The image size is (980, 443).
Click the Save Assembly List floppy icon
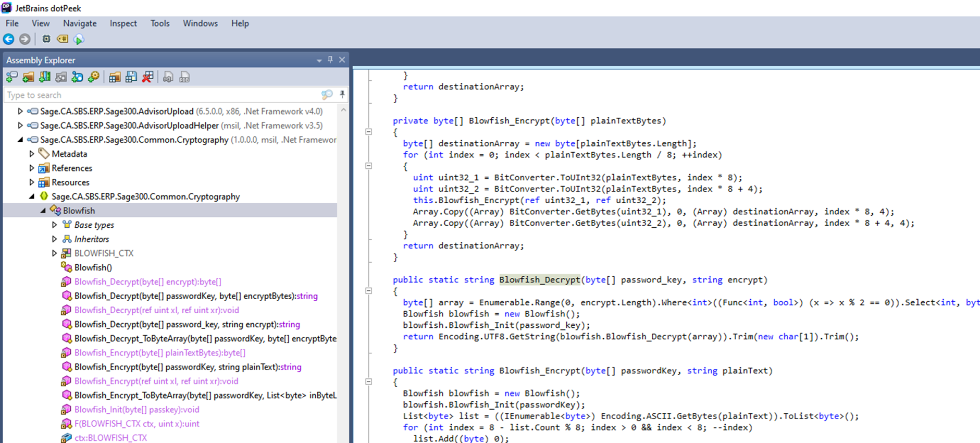click(131, 77)
